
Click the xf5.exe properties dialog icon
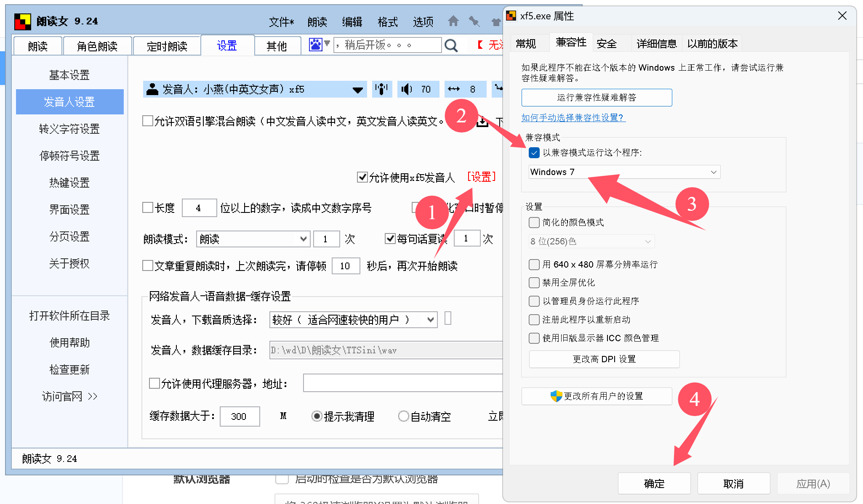(x=511, y=16)
